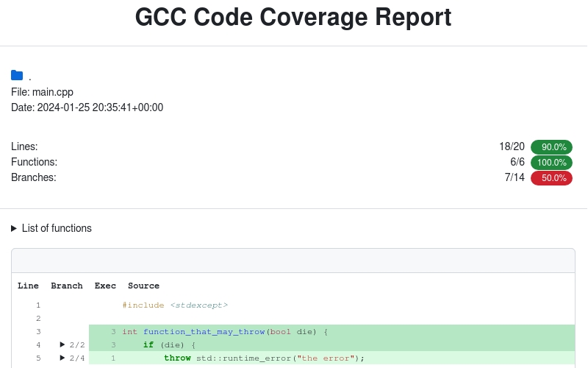Click the Exec column header
Screen dimensions: 588x368
tap(105, 286)
